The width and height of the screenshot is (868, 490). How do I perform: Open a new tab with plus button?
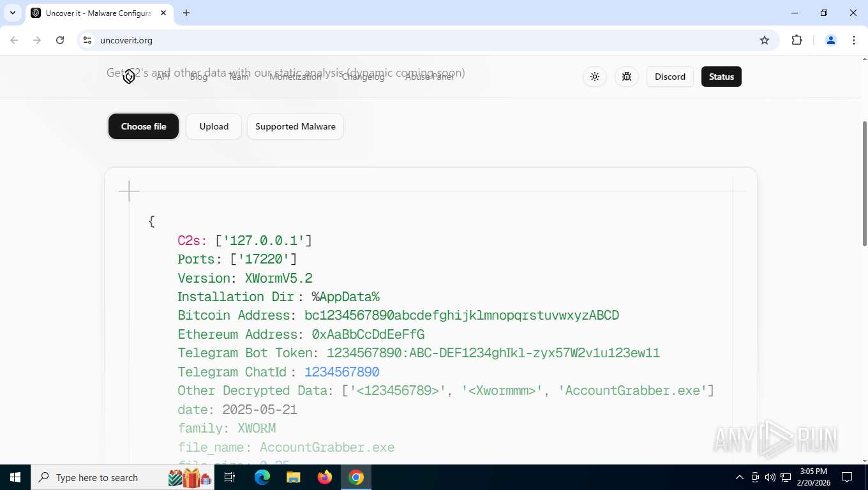(x=186, y=13)
